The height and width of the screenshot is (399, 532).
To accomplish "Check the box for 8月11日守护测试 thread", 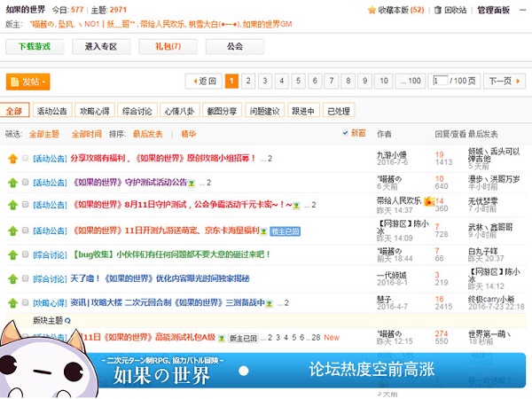I will click(25, 205).
